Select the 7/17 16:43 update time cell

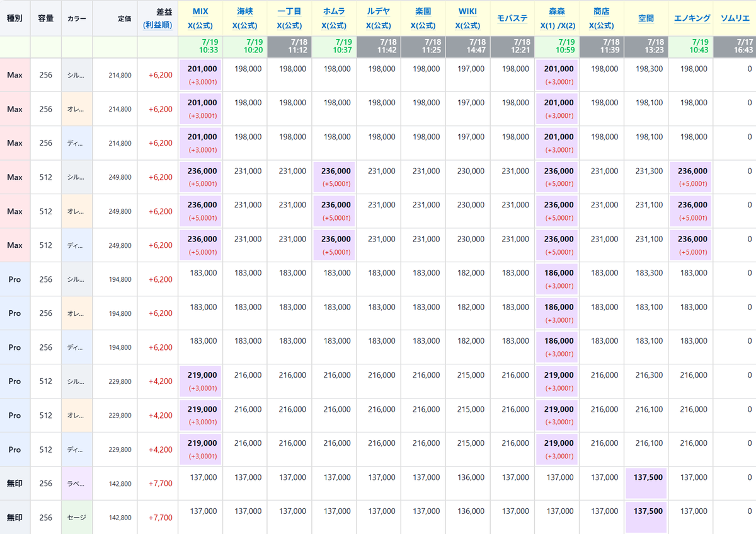pyautogui.click(x=735, y=47)
